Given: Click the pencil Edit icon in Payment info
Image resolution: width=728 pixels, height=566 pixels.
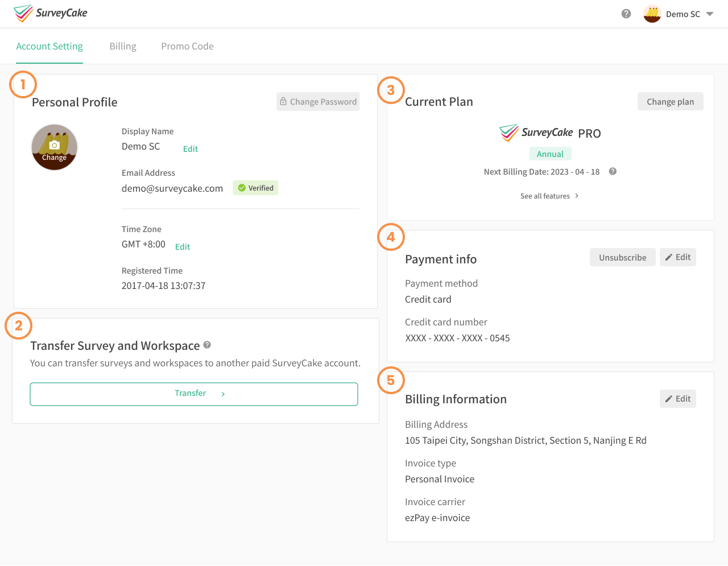Looking at the screenshot, I should pyautogui.click(x=668, y=257).
